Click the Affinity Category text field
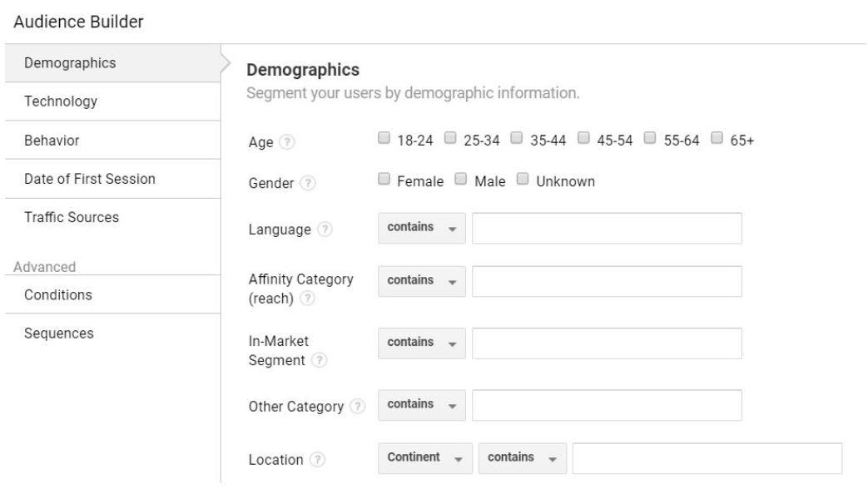 point(607,281)
